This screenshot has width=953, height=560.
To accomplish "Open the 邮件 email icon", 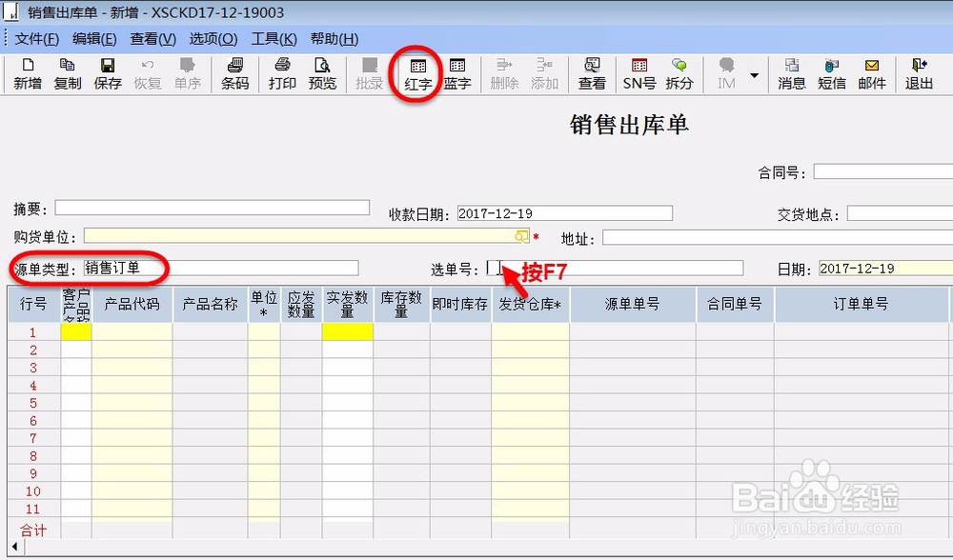I will pyautogui.click(x=874, y=76).
